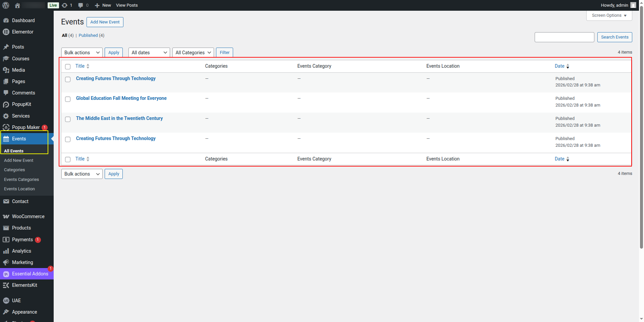The width and height of the screenshot is (644, 322).
Task: Click the WordPress logo icon in admin bar
Action: pyautogui.click(x=6, y=5)
